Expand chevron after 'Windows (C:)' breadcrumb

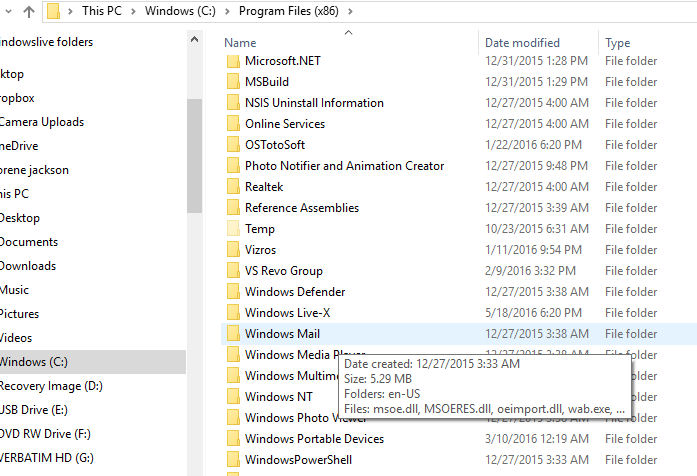(227, 12)
